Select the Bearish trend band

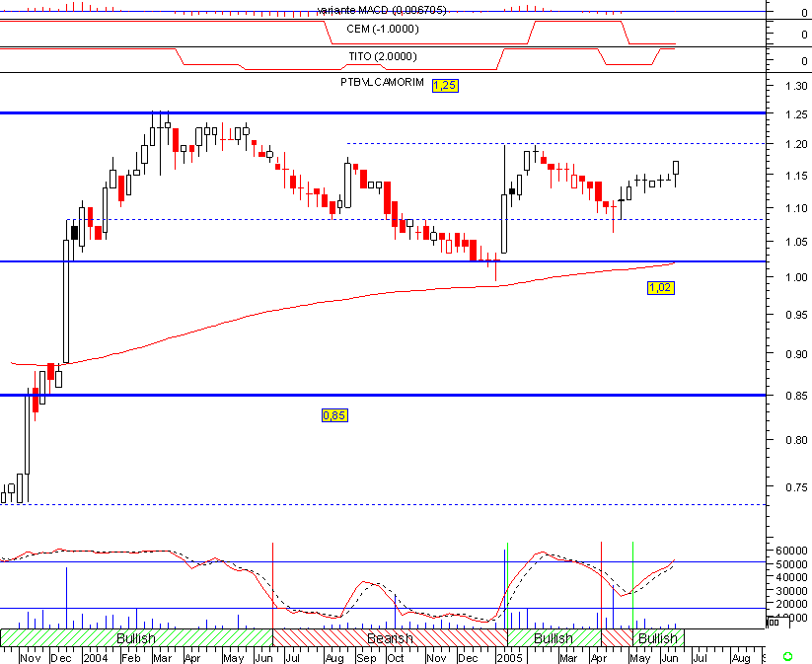(x=390, y=637)
